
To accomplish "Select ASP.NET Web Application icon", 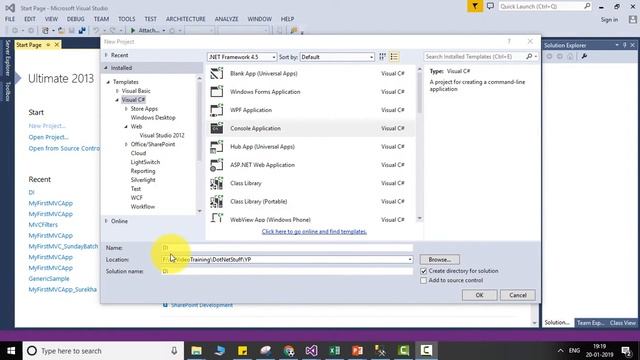I will click(217, 165).
